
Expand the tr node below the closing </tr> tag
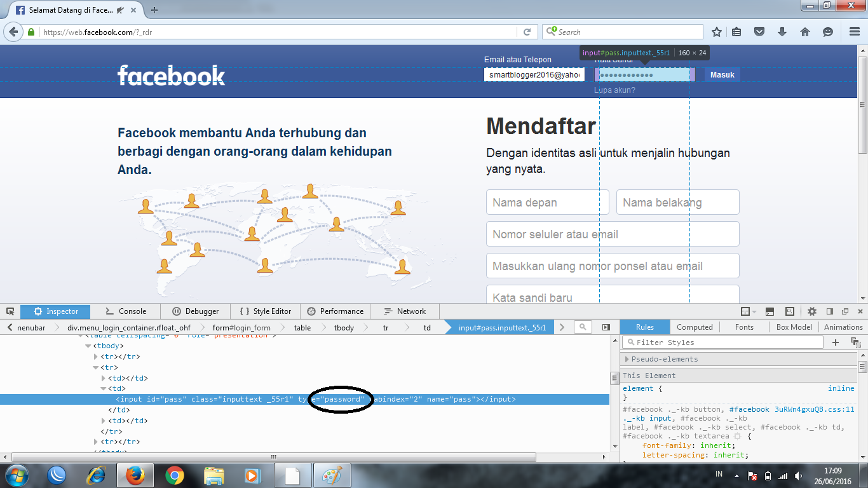click(x=96, y=442)
